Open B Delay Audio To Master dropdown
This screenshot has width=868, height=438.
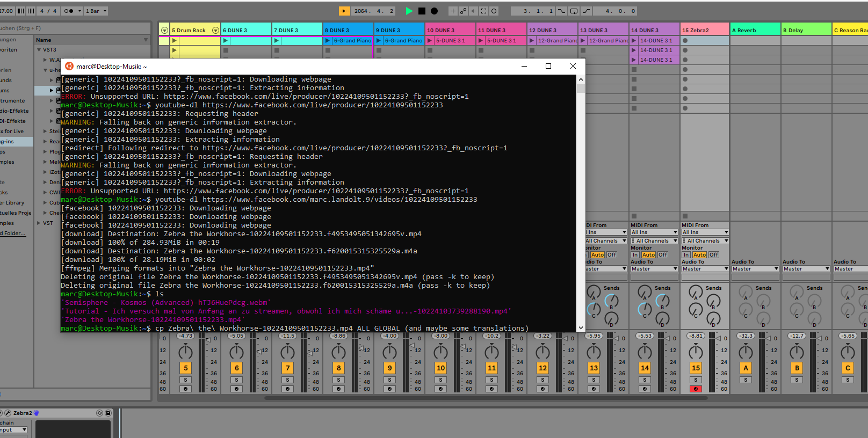[x=806, y=269]
